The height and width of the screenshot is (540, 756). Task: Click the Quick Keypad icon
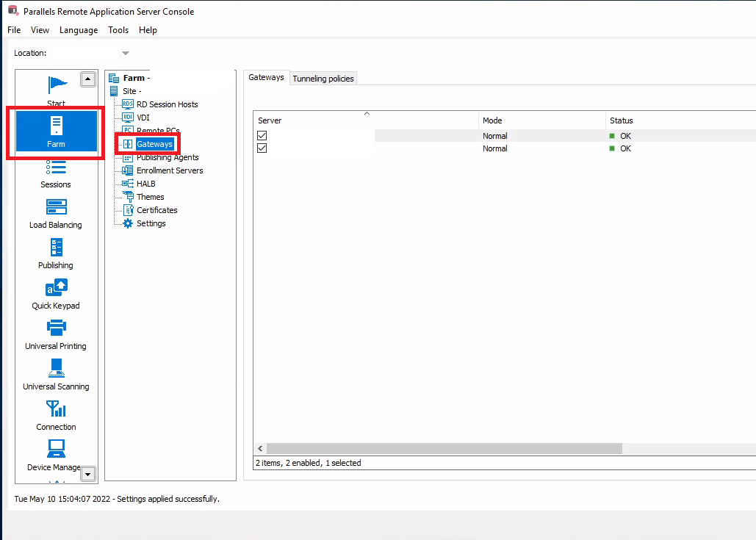pyautogui.click(x=56, y=289)
